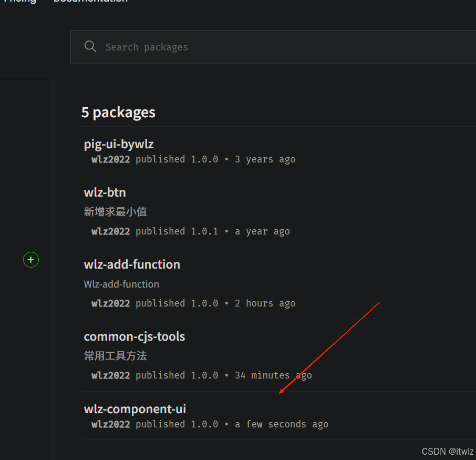
Task: Open the wlz-component-ui package
Action: (x=135, y=409)
